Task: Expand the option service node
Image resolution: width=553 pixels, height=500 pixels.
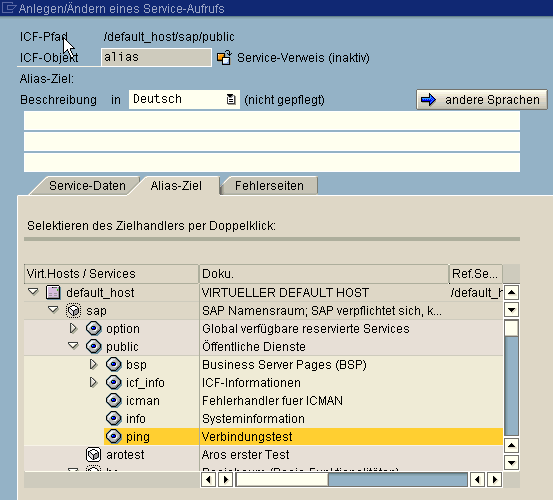Action: [73, 328]
